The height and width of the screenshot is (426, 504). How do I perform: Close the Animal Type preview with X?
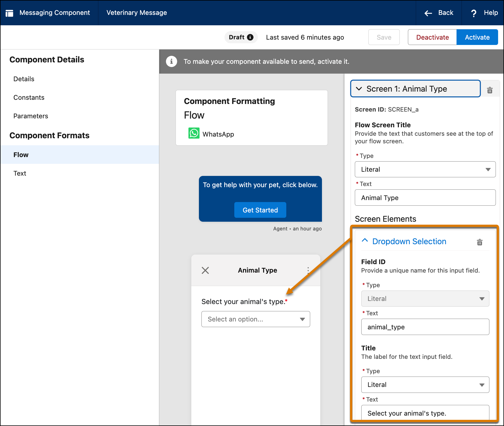[x=205, y=270]
